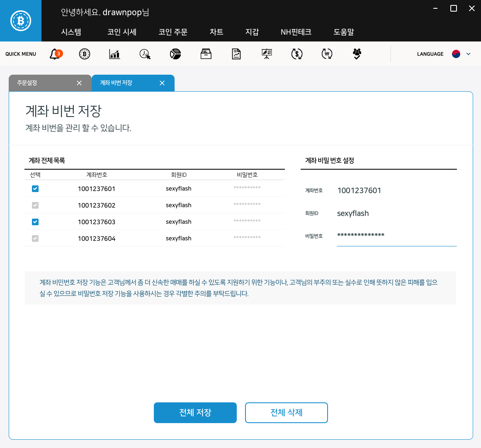Open the notification bell with 3 alerts
The height and width of the screenshot is (448, 481).
pos(56,54)
